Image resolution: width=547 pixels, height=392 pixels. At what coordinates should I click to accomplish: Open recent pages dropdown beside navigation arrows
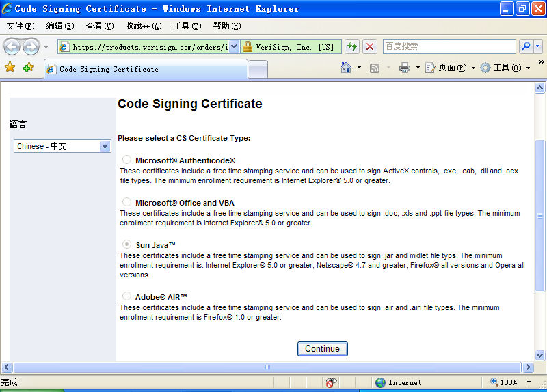click(x=46, y=46)
